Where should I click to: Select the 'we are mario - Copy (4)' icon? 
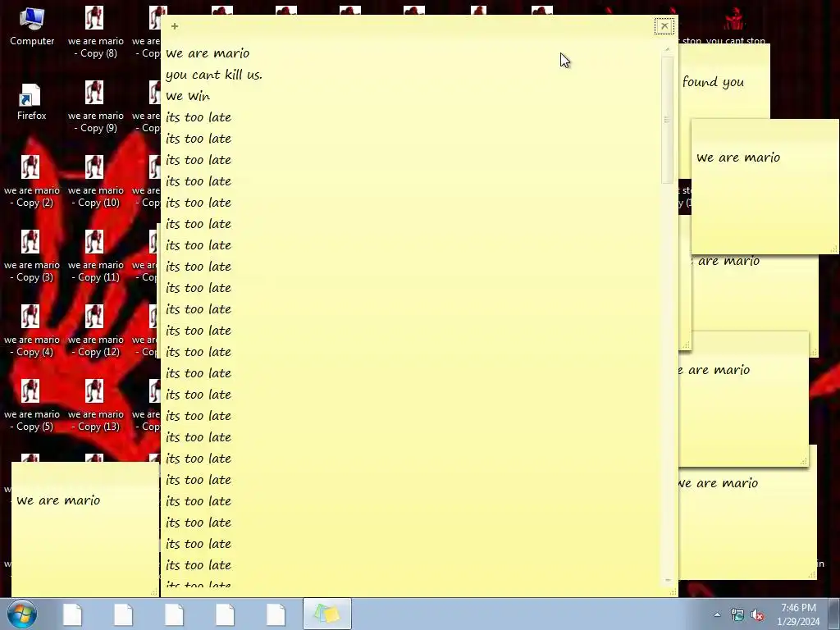[32, 331]
